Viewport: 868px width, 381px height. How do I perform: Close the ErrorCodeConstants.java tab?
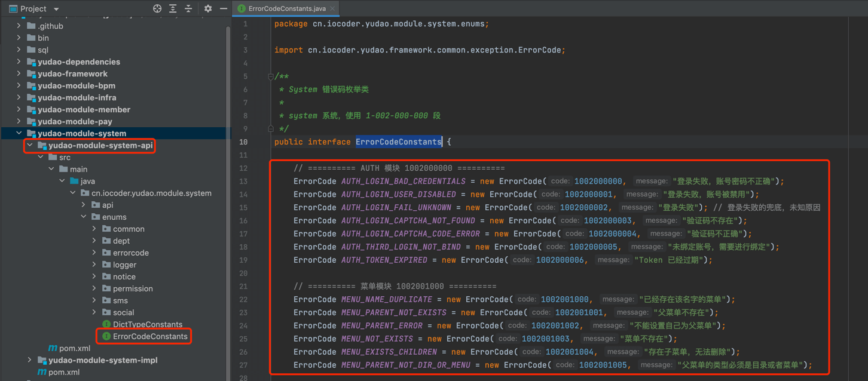point(332,9)
